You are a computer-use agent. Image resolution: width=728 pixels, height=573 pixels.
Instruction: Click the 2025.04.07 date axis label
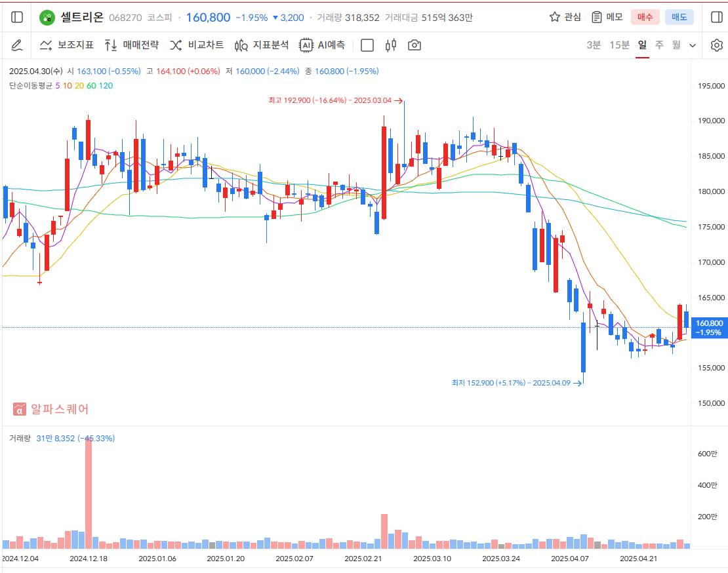pos(570,559)
